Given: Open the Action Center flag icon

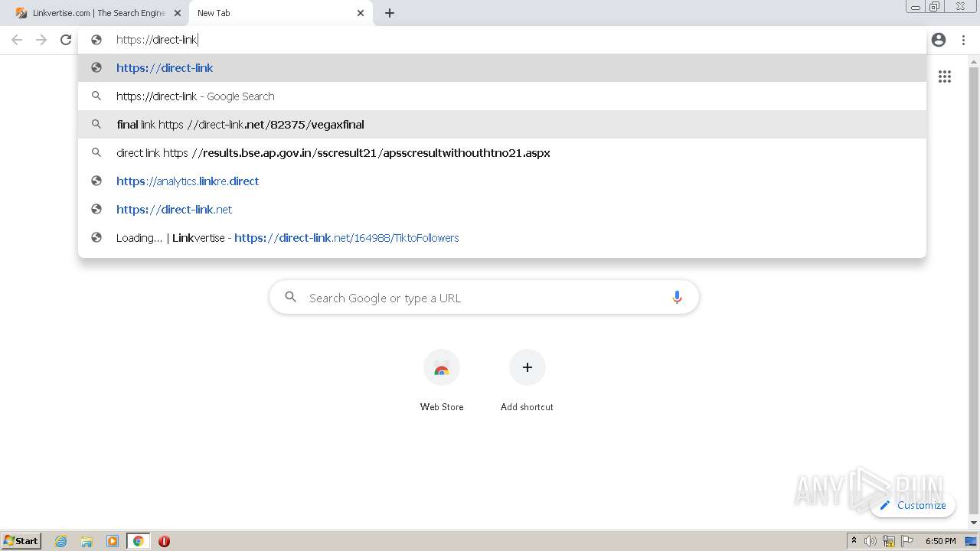Looking at the screenshot, I should point(907,541).
